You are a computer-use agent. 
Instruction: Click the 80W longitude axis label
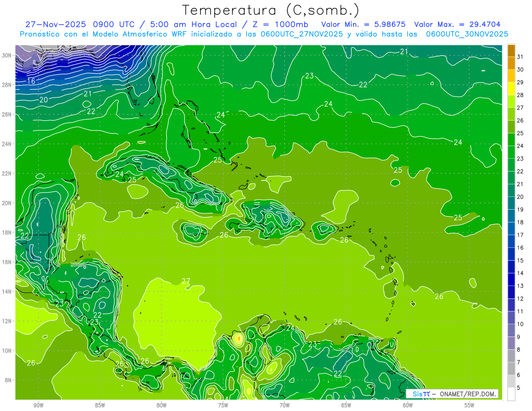pos(161,405)
